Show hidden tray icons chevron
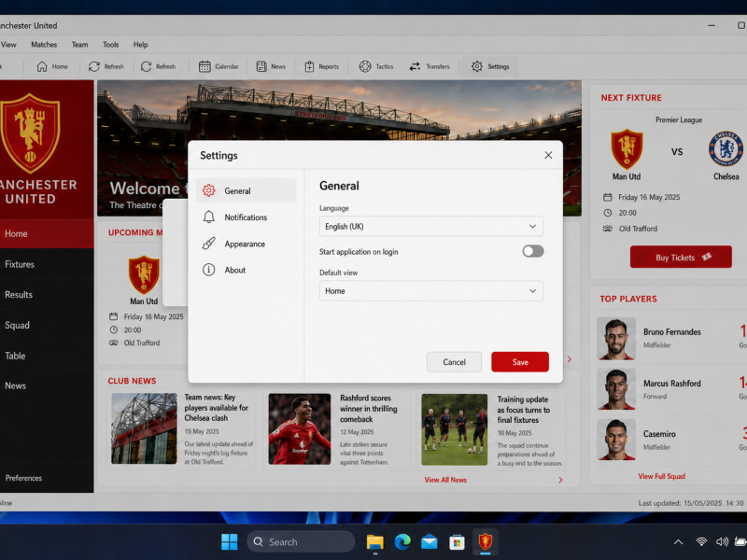Screen dimensions: 747x560 pos(679,542)
